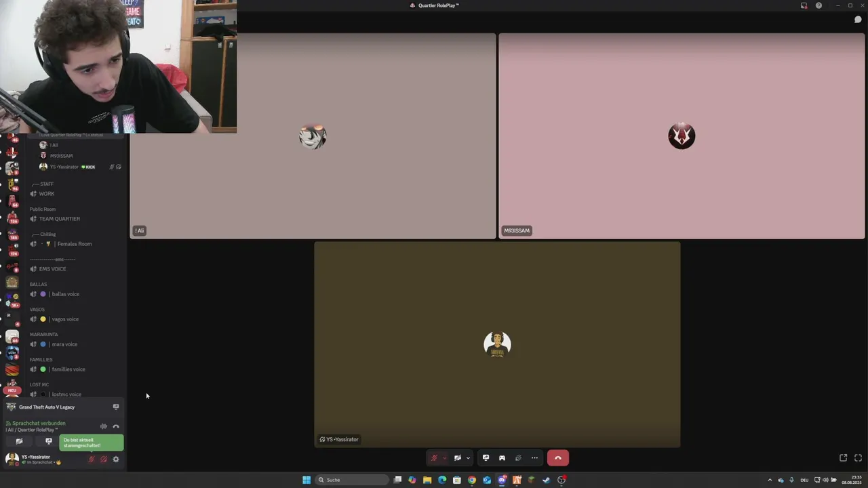Collapse the LOST MC category
868x488 pixels.
coord(39,384)
